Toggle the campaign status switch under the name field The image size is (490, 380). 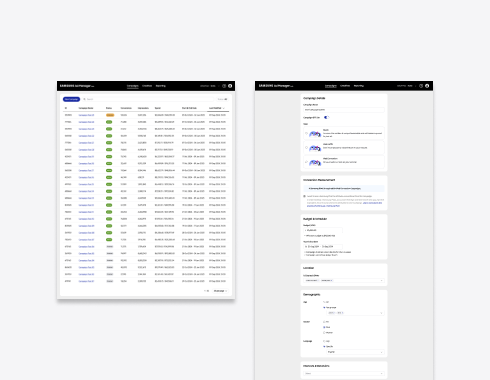326,117
